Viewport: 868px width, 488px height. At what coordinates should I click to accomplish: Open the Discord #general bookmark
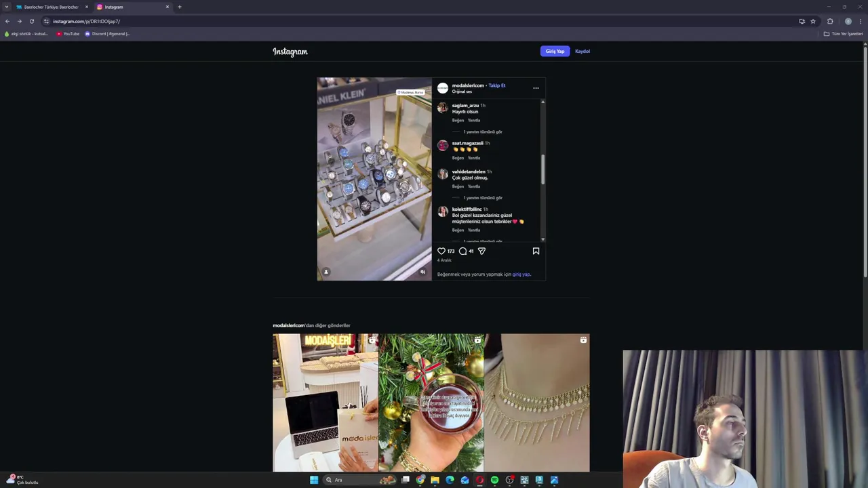click(x=108, y=34)
